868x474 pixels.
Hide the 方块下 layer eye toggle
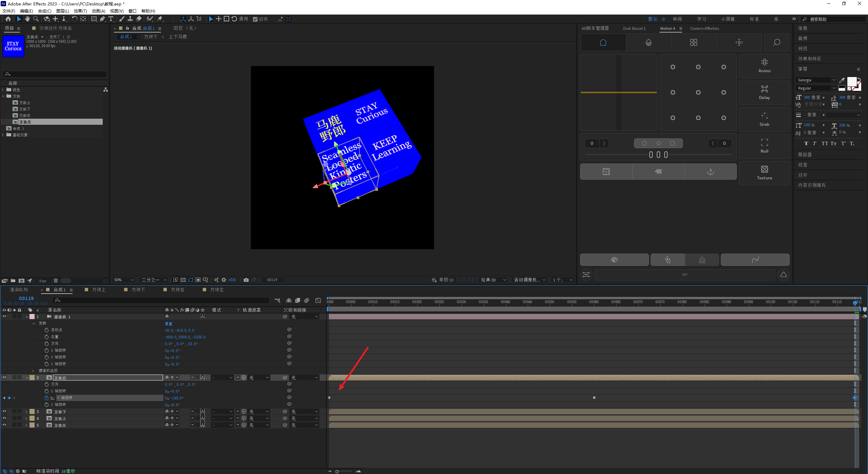point(4,411)
